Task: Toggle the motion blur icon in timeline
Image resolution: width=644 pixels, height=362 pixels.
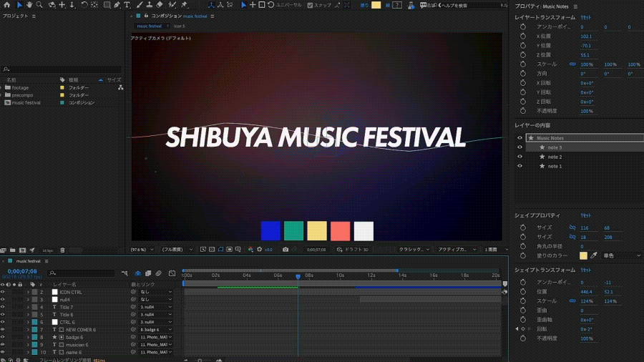Action: click(x=159, y=273)
